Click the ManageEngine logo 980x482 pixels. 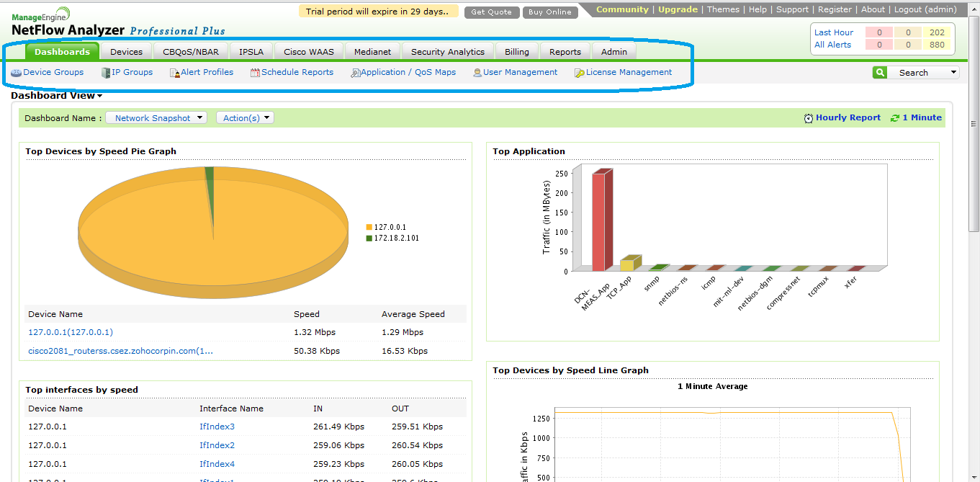[41, 14]
